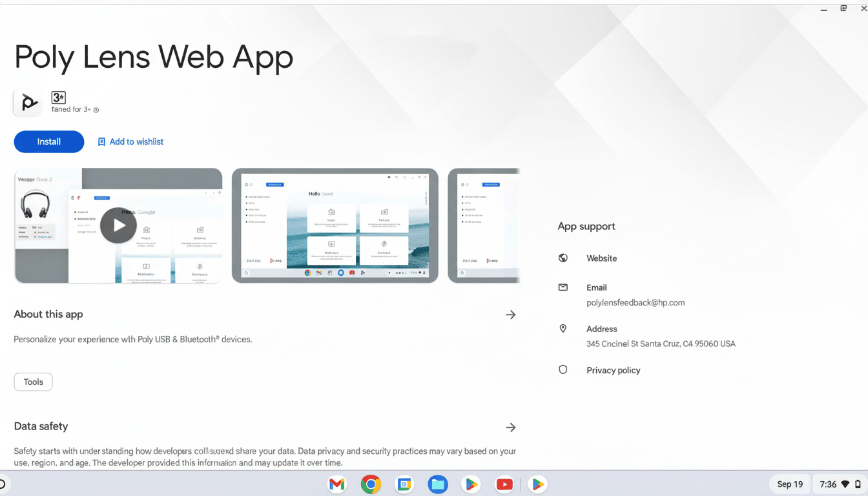Launch Google Chrome from the shelf
The width and height of the screenshot is (868, 496).
(370, 484)
